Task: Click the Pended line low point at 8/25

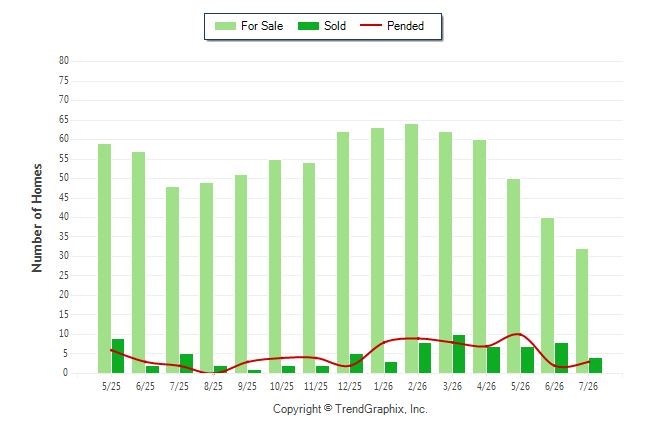Action: (213, 373)
